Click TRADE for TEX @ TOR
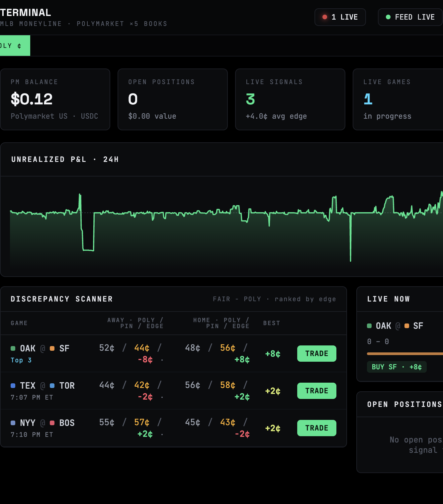Viewport: 443px width, 504px height. (x=317, y=391)
